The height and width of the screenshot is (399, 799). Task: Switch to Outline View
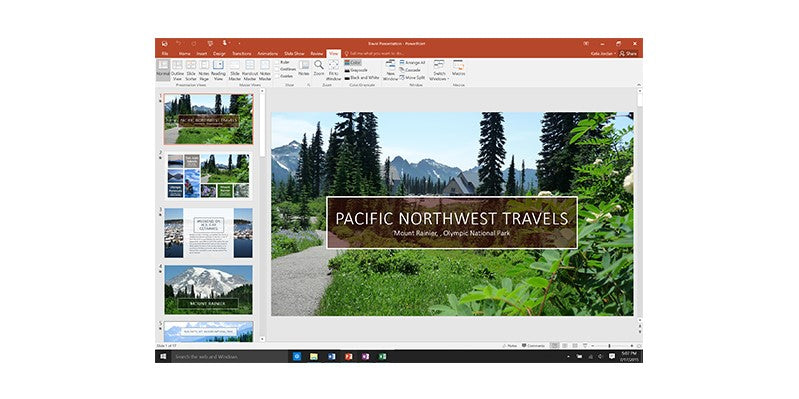(x=177, y=70)
